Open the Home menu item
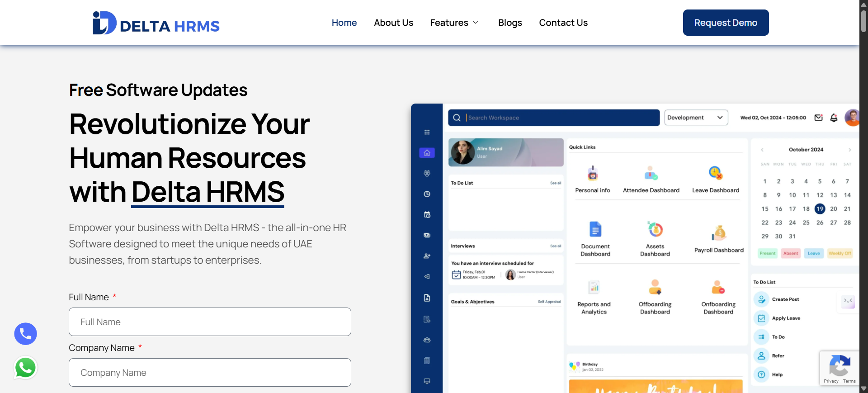868x393 pixels. click(344, 23)
